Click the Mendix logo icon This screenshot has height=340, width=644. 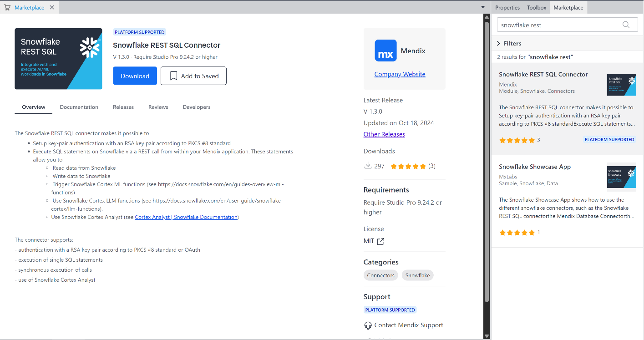pyautogui.click(x=385, y=51)
